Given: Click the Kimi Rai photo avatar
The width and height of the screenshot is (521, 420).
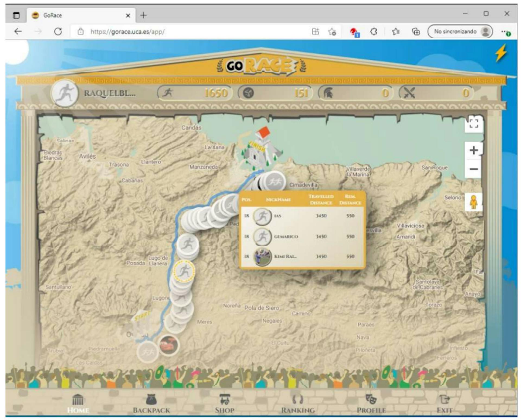Looking at the screenshot, I should click(x=262, y=257).
